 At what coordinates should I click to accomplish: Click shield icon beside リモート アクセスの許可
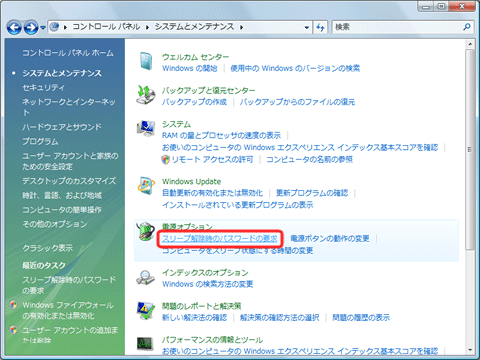(x=166, y=160)
